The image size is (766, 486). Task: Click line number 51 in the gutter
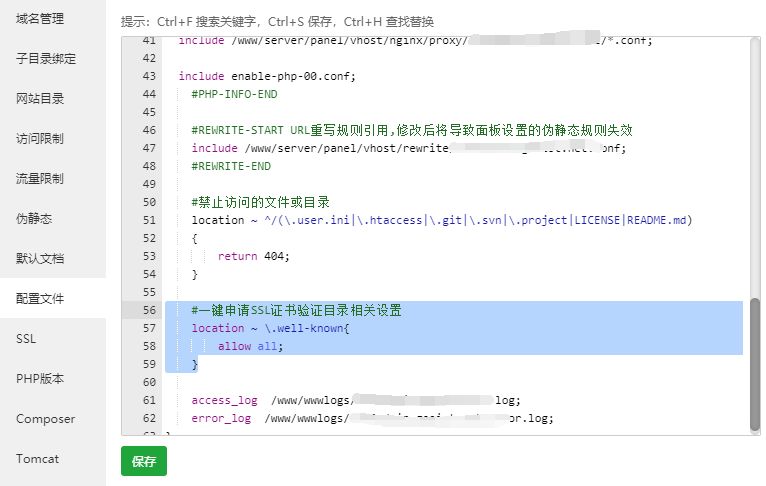pos(149,220)
